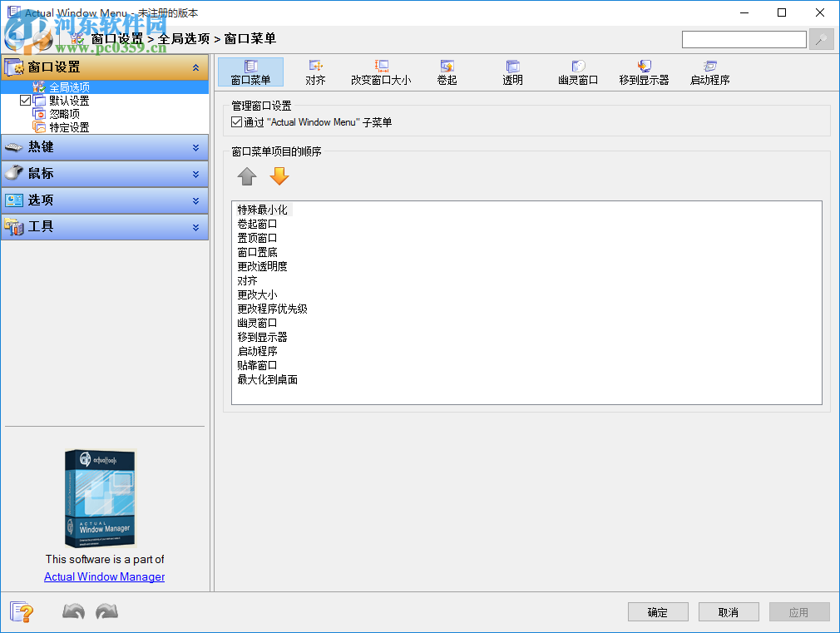Click the 改变窗口大小 toolbar icon
840x633 pixels.
(x=381, y=72)
